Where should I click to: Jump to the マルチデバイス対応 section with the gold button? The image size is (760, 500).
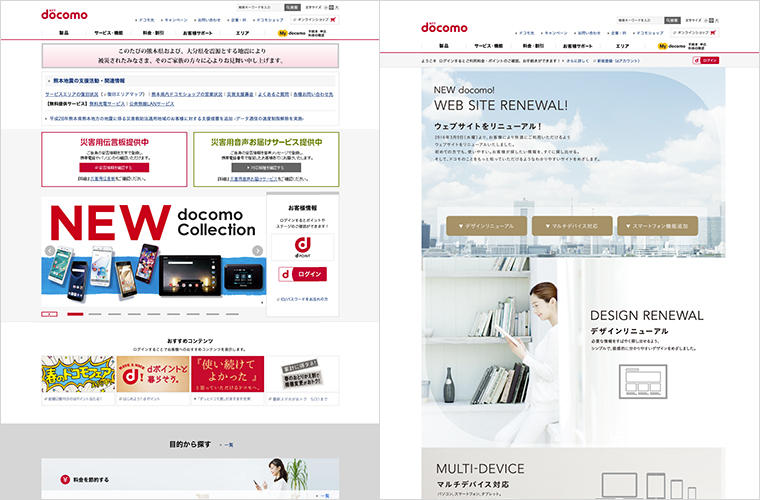pyautogui.click(x=572, y=226)
